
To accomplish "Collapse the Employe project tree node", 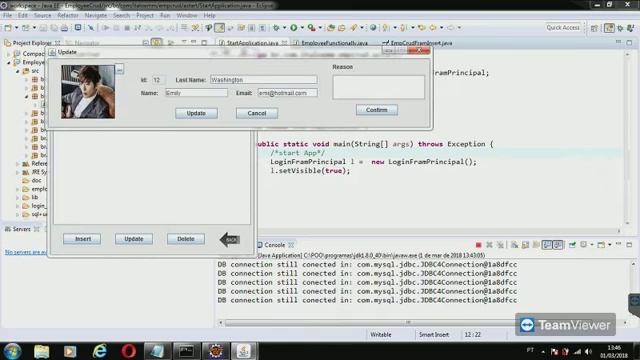I will coord(8,62).
